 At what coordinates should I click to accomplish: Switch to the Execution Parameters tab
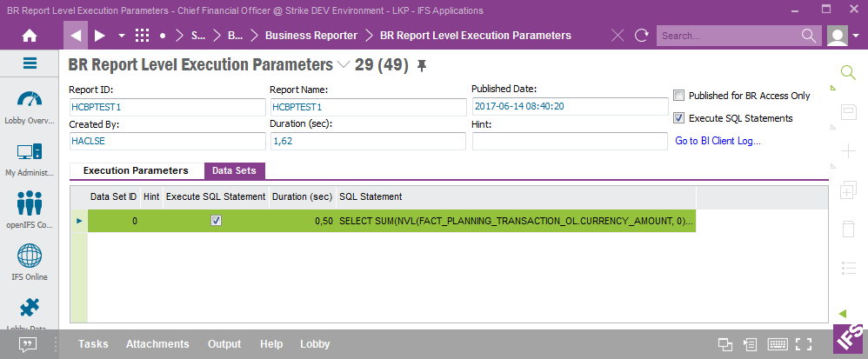(x=136, y=170)
